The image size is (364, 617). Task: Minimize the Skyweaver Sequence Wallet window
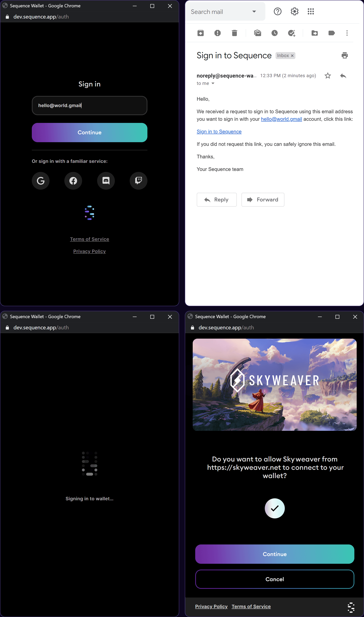(320, 317)
